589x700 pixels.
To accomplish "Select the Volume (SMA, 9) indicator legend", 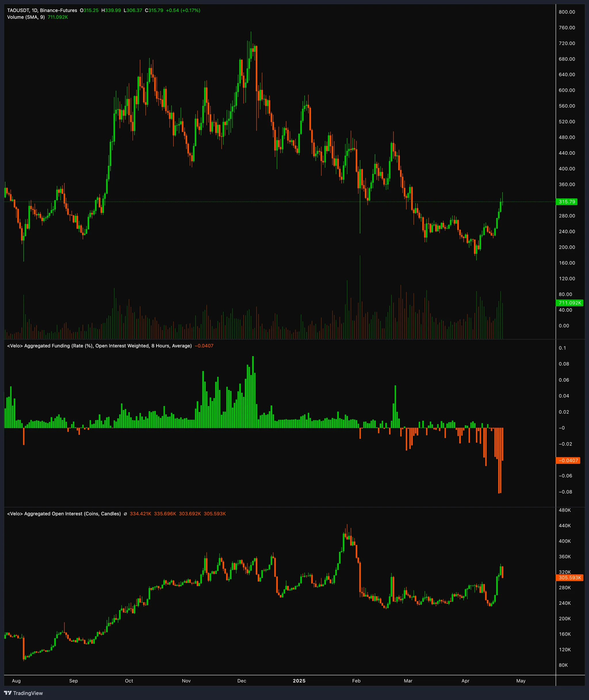I will tap(26, 17).
